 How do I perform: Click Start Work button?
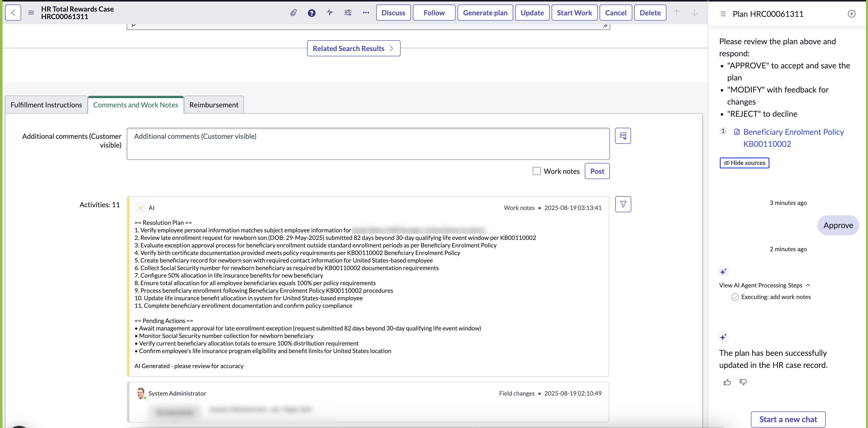(x=574, y=13)
